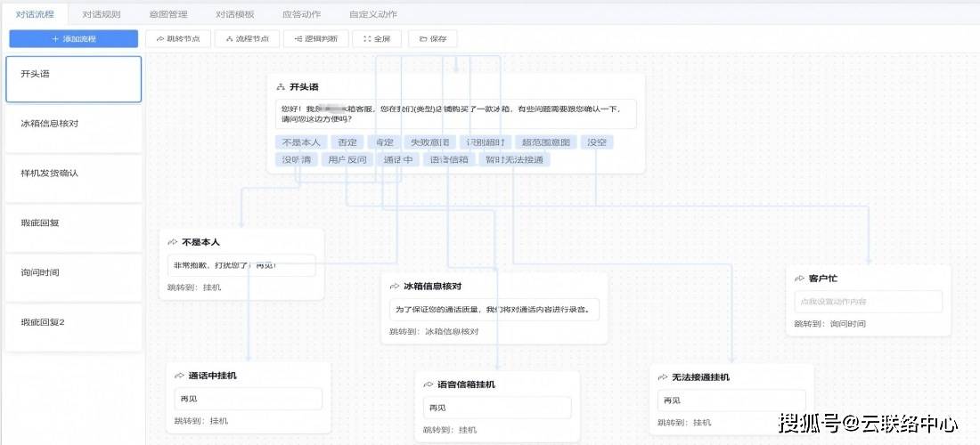
Task: Click the 用户反问 intent tag
Action: click(x=347, y=160)
